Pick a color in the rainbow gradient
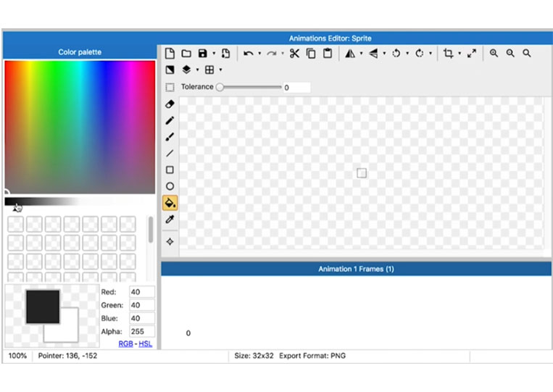553x392 pixels. click(x=80, y=127)
